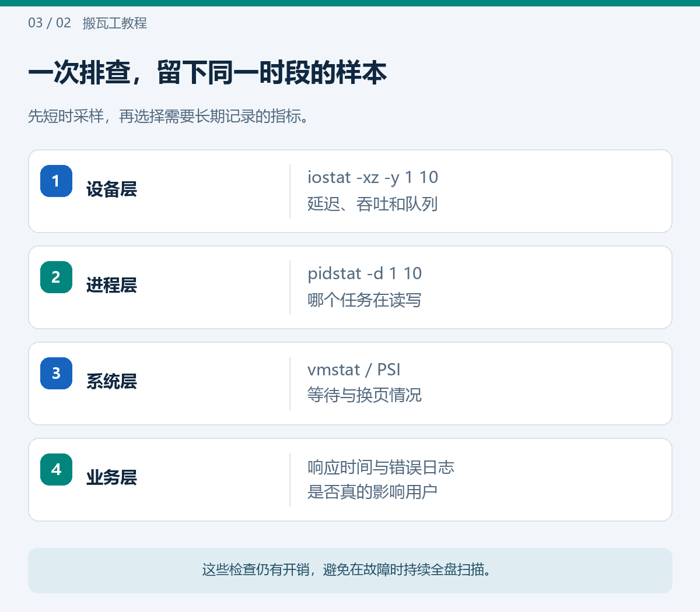Image resolution: width=700 pixels, height=612 pixels.
Task: Click the 搬瓦工教程 header label
Action: click(115, 23)
